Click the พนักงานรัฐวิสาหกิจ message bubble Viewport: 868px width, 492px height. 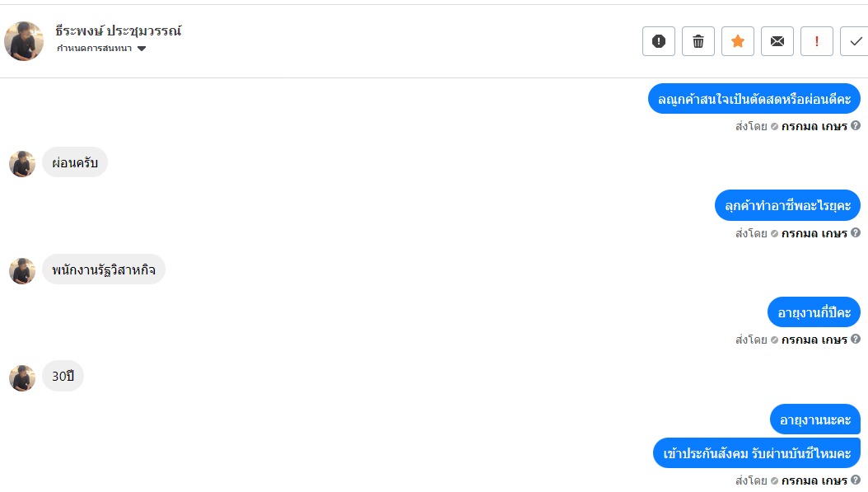104,269
